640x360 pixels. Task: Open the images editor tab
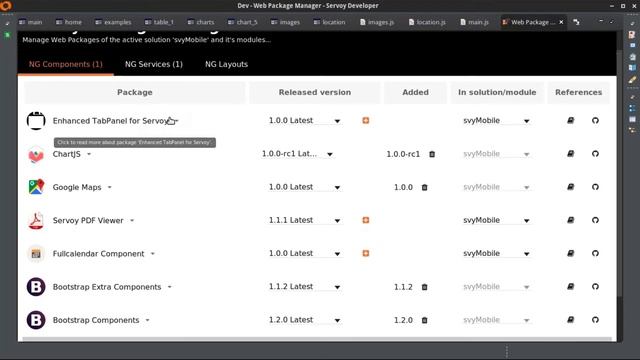point(286,22)
